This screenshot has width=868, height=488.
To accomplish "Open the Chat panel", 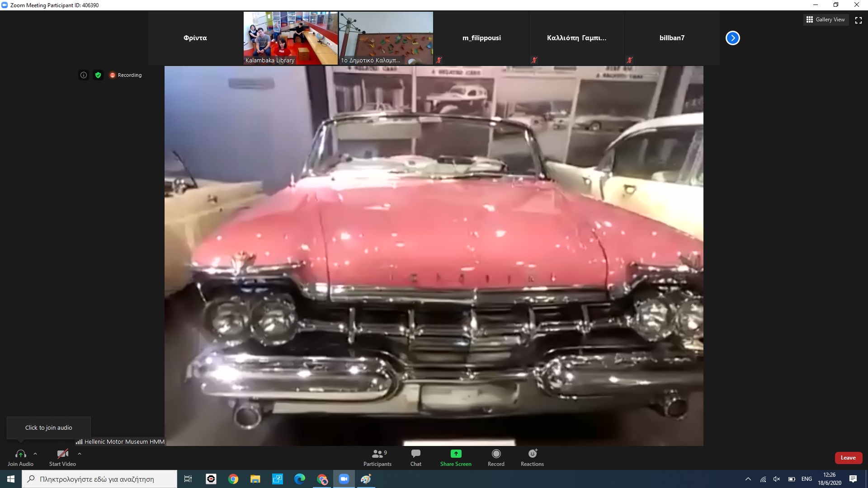I will tap(415, 457).
